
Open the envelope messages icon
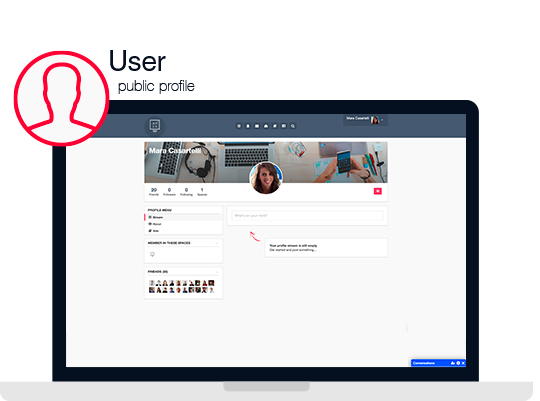tap(257, 126)
